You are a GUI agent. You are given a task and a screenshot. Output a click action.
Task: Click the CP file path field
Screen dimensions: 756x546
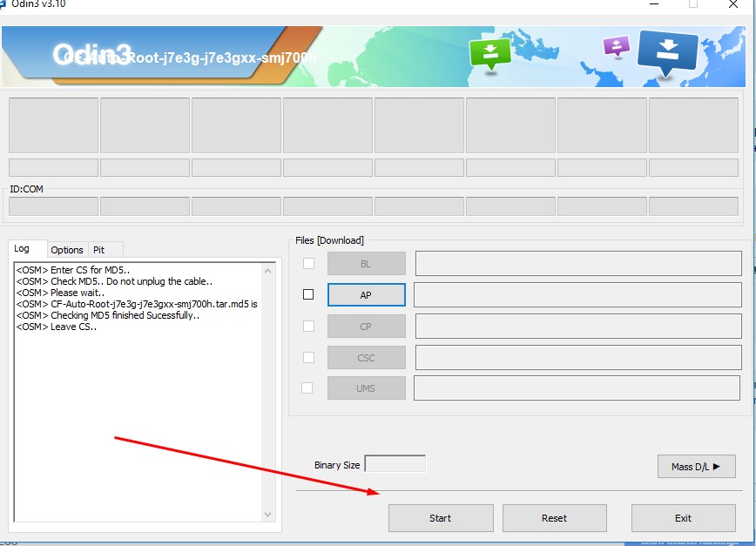click(578, 327)
